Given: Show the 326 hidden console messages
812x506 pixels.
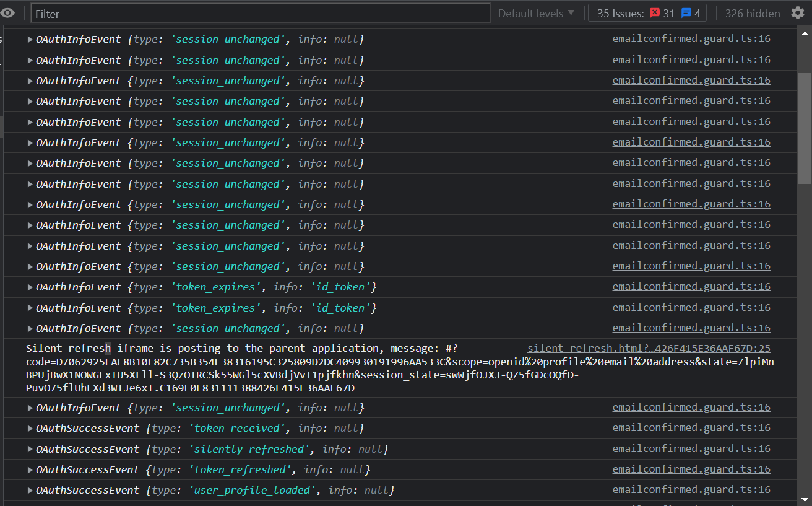Looking at the screenshot, I should 753,12.
